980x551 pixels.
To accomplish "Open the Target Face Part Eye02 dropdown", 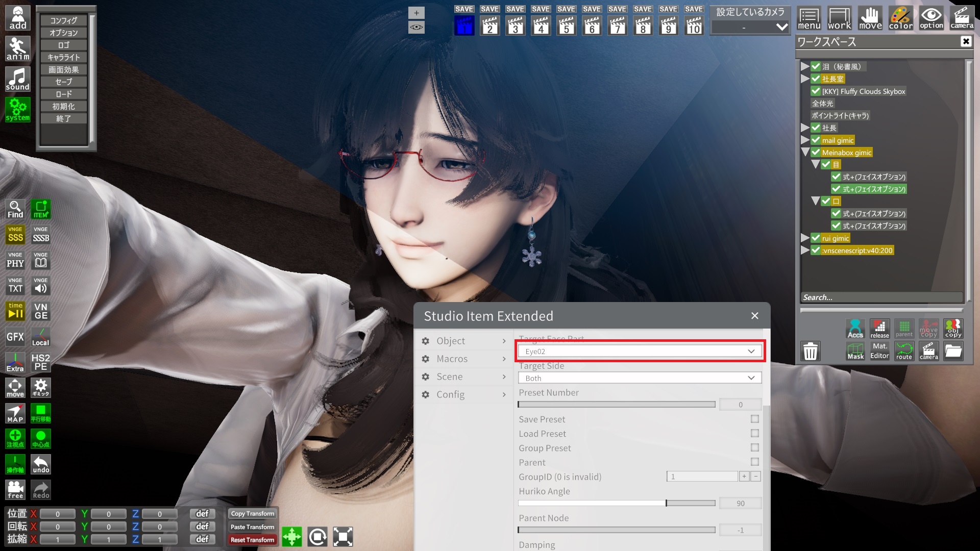I will point(640,351).
